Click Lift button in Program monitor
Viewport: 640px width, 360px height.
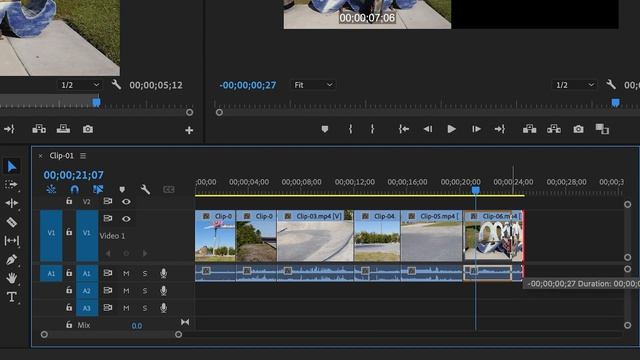(529, 129)
